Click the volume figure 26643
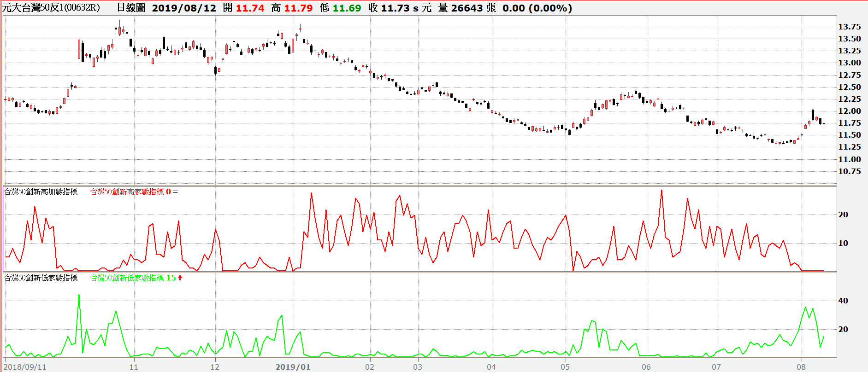Viewport: 868px width, 372px height. 466,8
